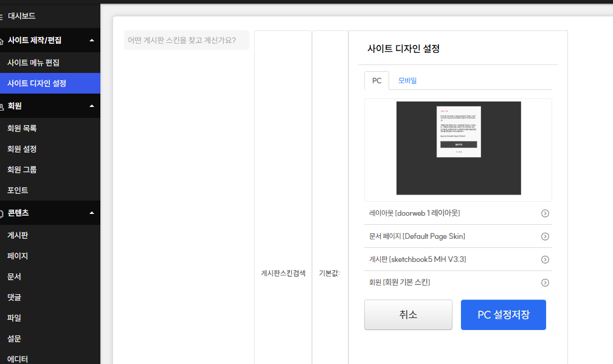Open the circled arrow on 레이아웃 row

[545, 213]
